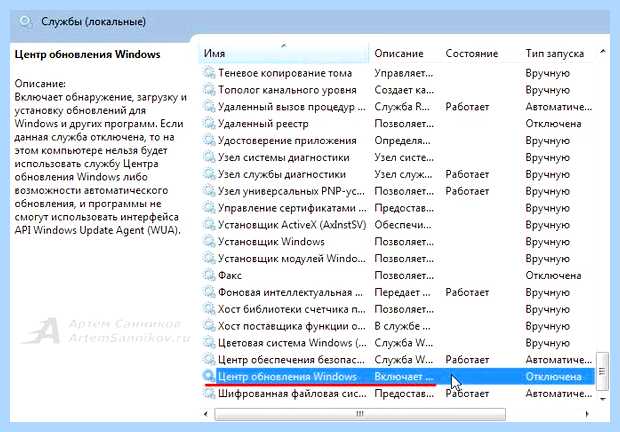
Task: Click the gear icon of Узел службы диагностики
Action: pos(208,174)
